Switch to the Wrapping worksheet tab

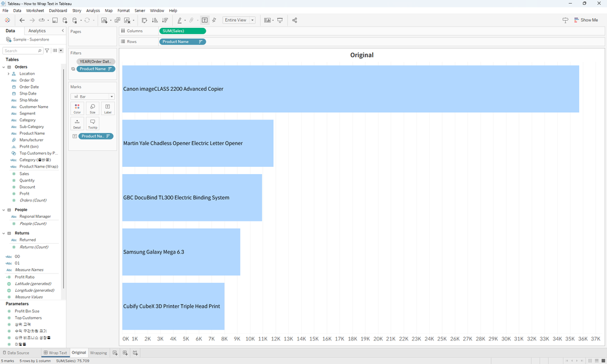[98, 352]
